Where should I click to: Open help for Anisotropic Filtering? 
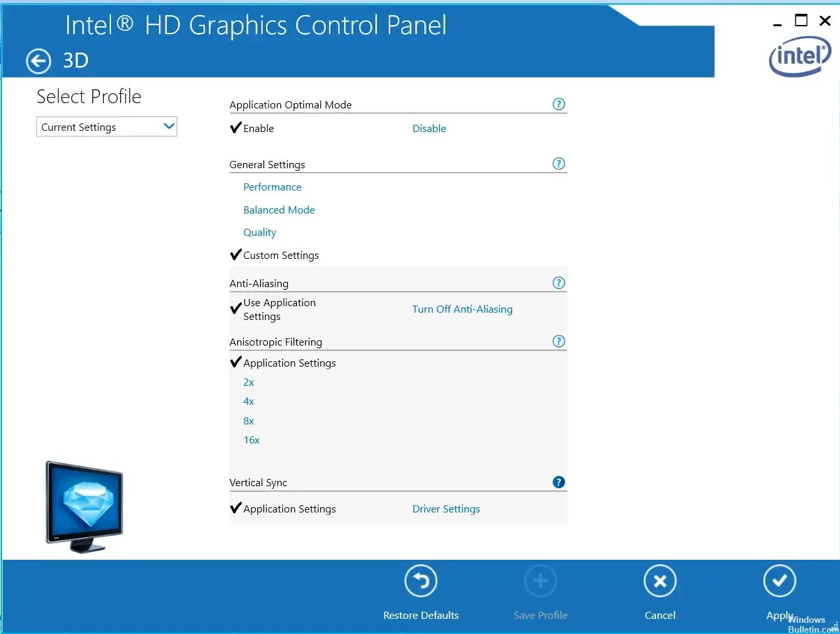pyautogui.click(x=559, y=341)
